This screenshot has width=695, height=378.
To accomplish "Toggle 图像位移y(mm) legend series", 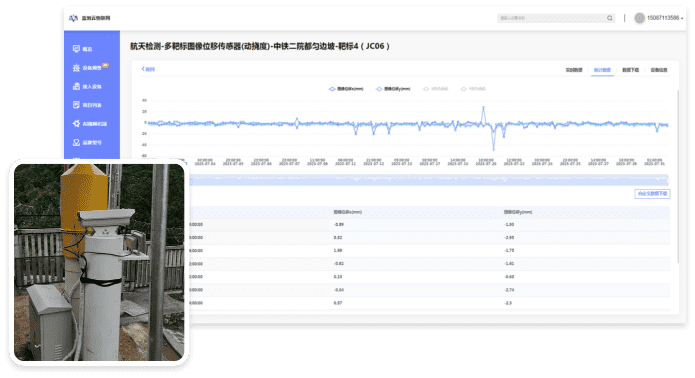I will tap(393, 89).
